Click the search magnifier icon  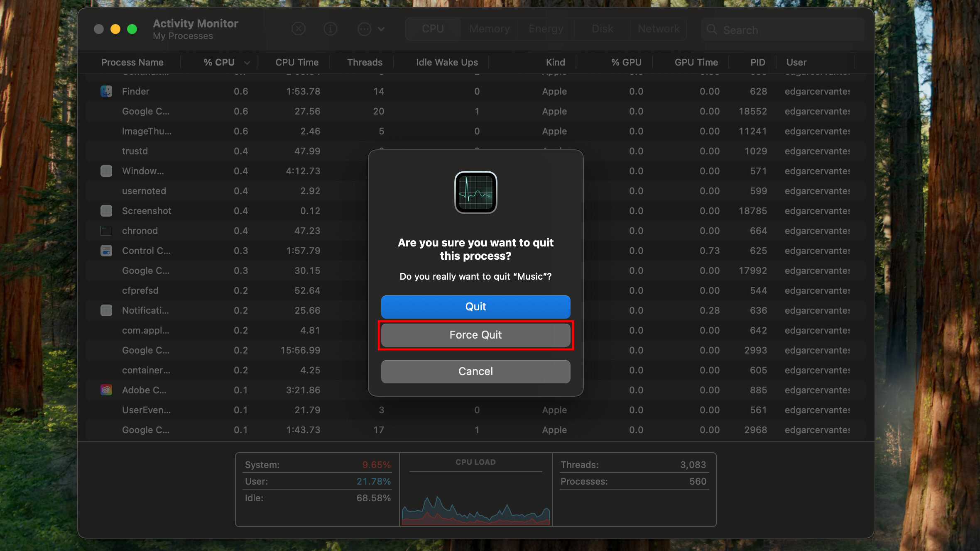712,29
